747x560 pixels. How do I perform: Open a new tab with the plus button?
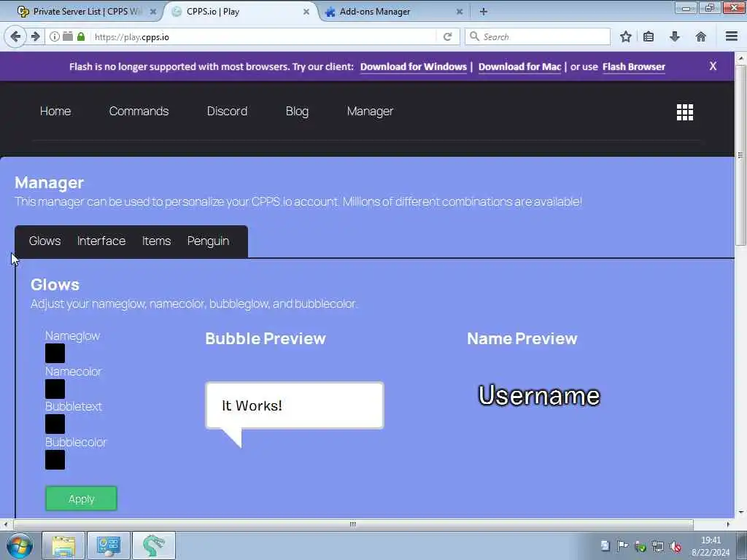(483, 12)
